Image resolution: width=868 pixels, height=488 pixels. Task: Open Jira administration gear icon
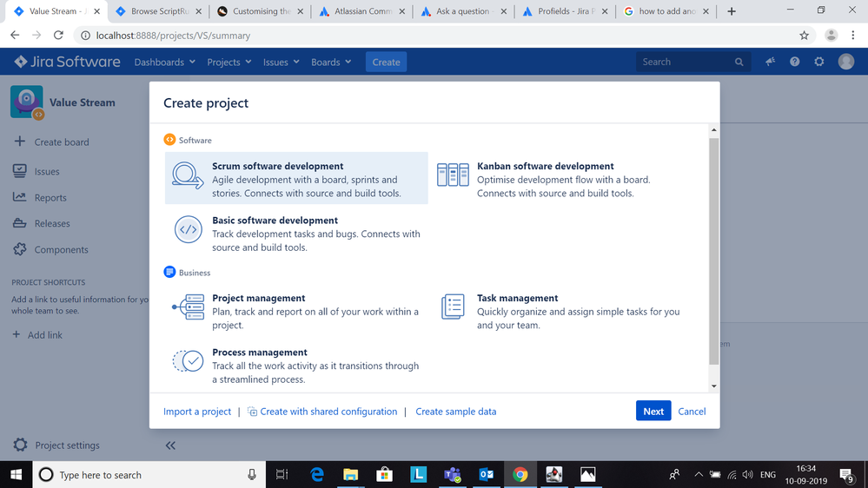point(819,62)
